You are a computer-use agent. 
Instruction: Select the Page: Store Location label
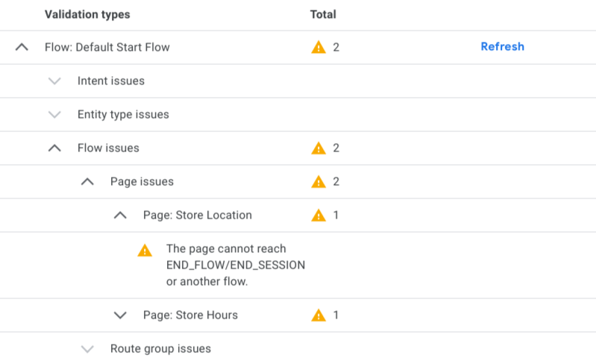click(197, 215)
